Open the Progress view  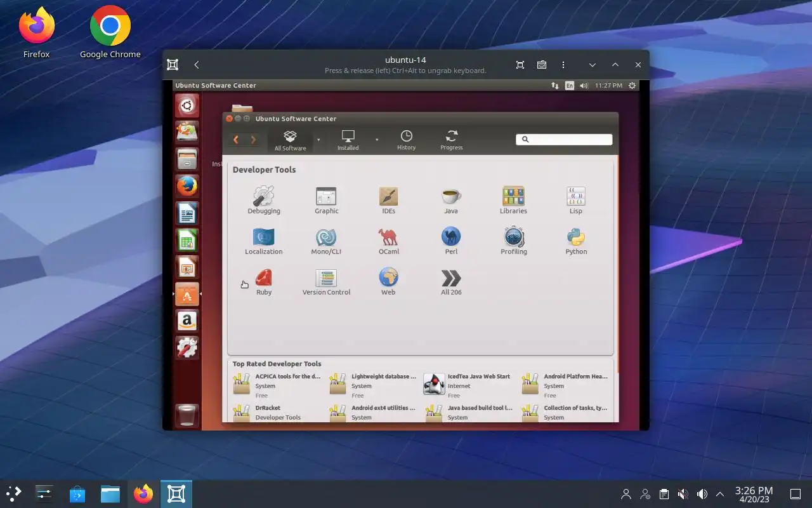coord(452,140)
